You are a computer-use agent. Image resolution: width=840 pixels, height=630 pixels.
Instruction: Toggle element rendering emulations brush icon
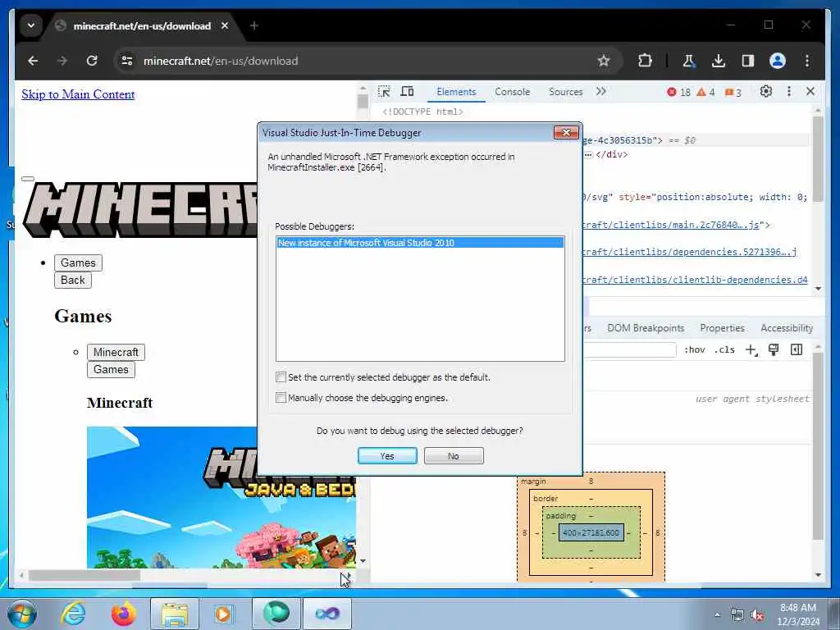tap(774, 349)
